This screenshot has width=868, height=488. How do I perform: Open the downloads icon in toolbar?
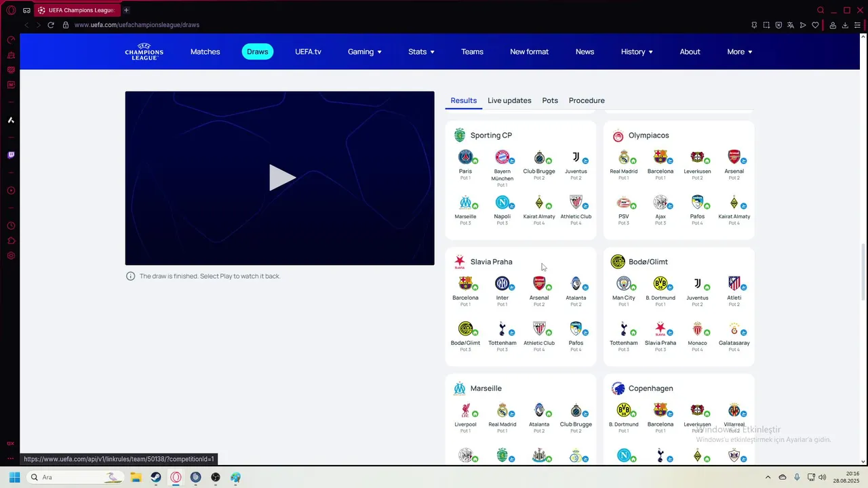point(845,25)
